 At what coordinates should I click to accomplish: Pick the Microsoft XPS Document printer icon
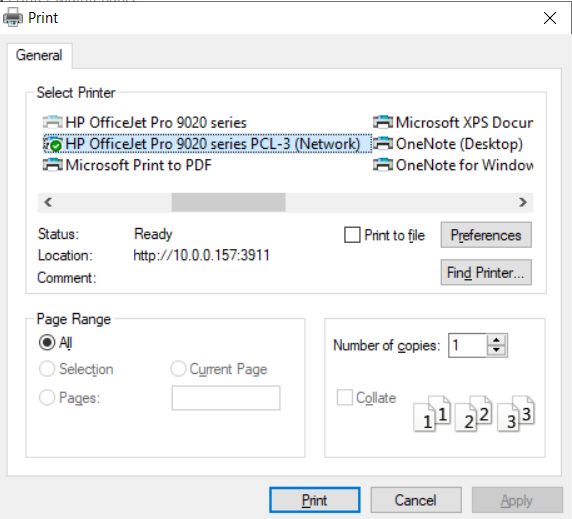point(383,123)
